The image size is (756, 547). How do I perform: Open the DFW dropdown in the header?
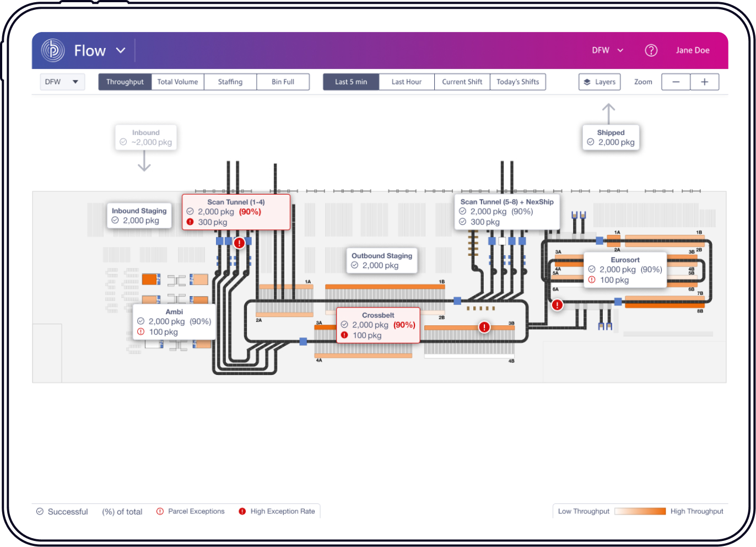[x=607, y=51]
